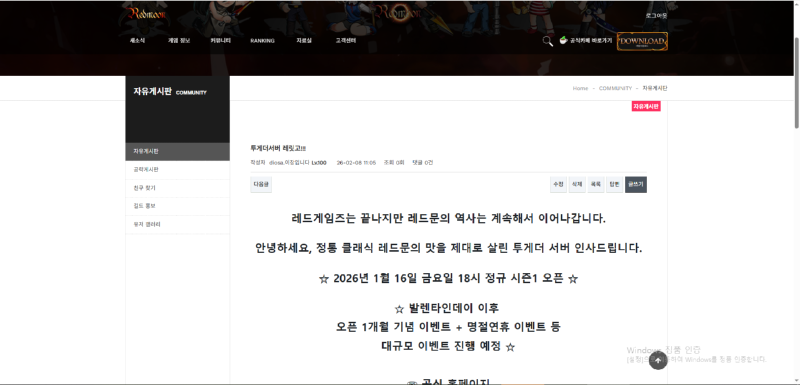Open the 자료실 navigation menu
This screenshot has height=385, width=800.
click(x=304, y=41)
